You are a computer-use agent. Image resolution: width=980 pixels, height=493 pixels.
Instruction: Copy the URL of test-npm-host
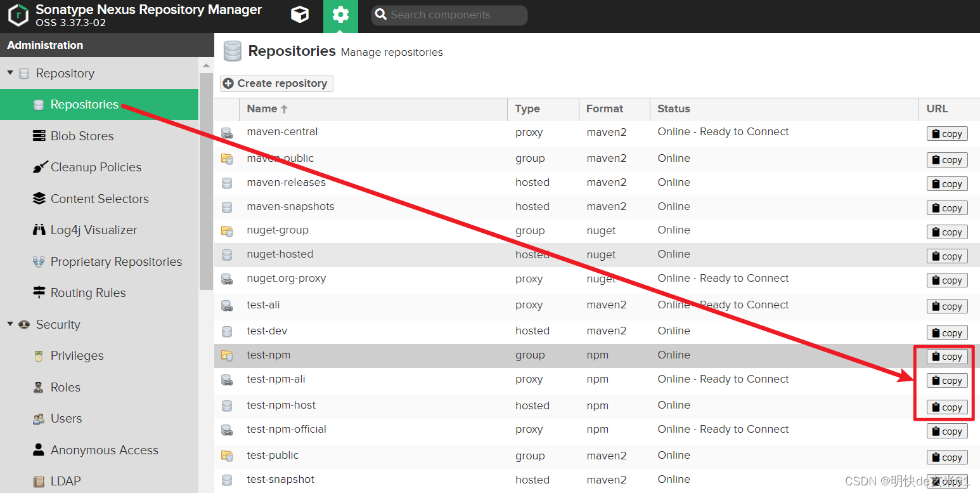[947, 407]
